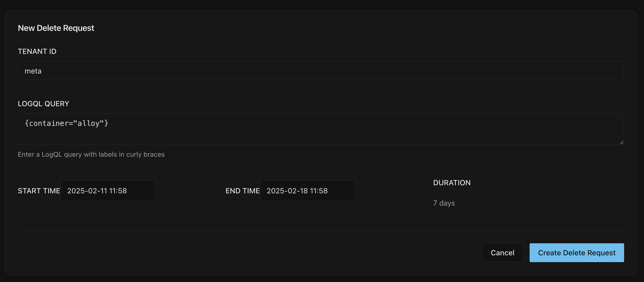Click the date 2025-02-11 11:58
This screenshot has height=282, width=644.
coord(97,190)
